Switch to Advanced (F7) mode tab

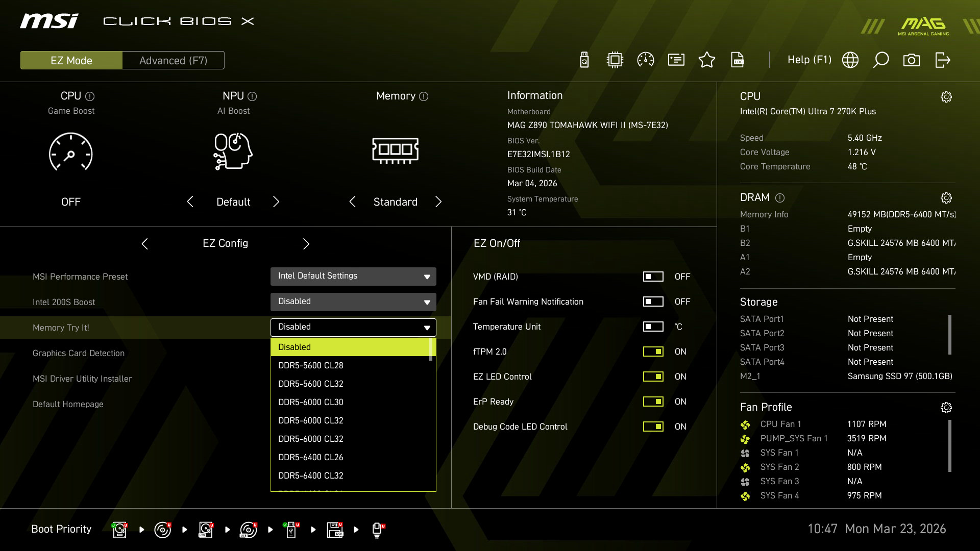click(173, 60)
